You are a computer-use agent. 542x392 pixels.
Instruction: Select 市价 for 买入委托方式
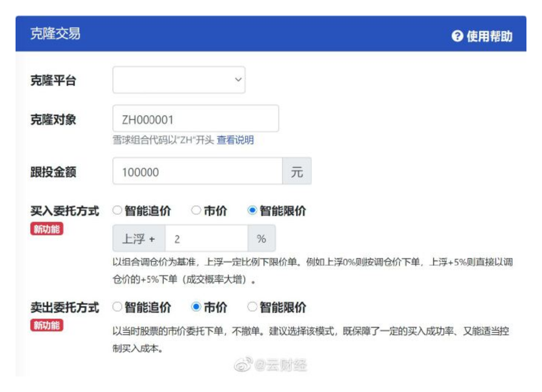coord(196,210)
